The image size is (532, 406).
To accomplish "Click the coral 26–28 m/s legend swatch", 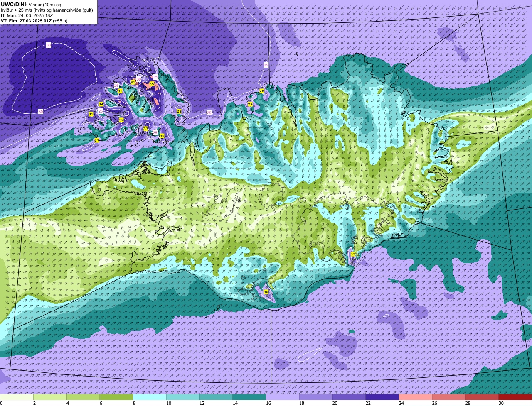I will coord(449,397).
